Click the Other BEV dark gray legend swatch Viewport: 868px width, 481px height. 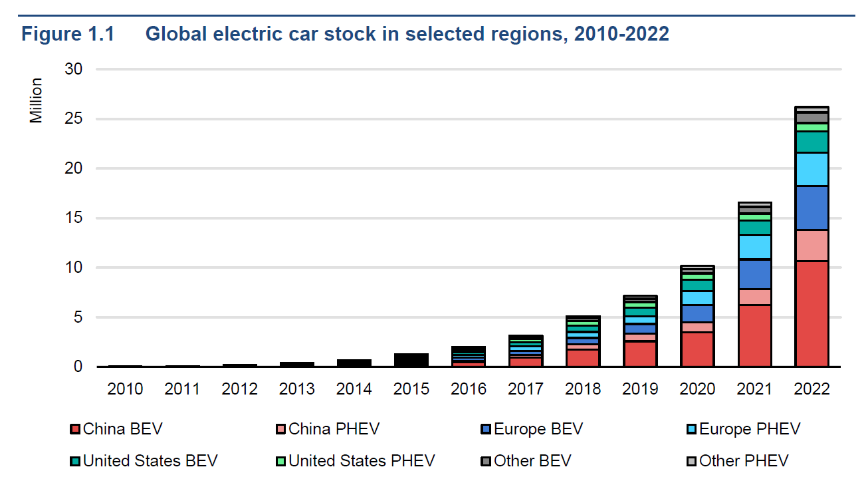486,461
